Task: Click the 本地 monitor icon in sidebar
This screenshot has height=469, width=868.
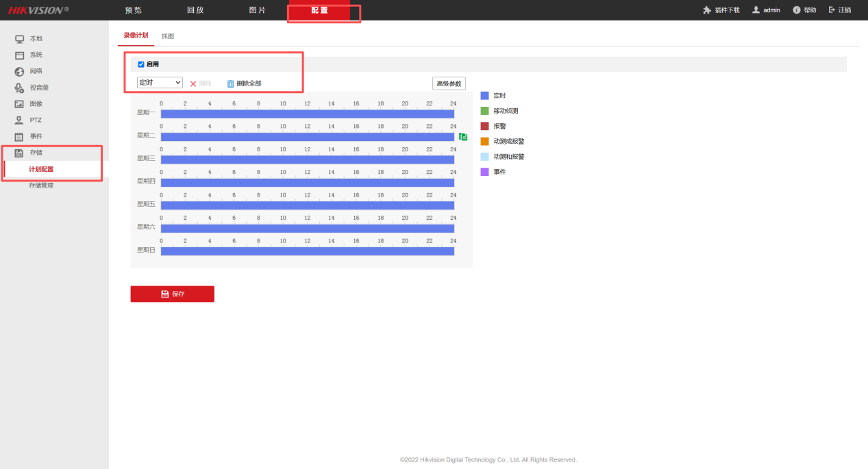Action: (20, 39)
